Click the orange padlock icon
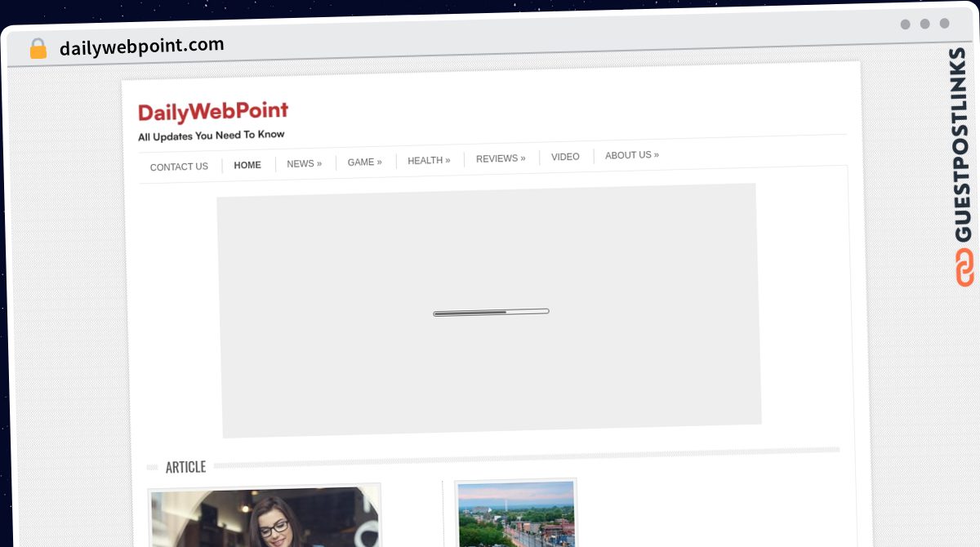The width and height of the screenshot is (980, 547). pyautogui.click(x=38, y=49)
